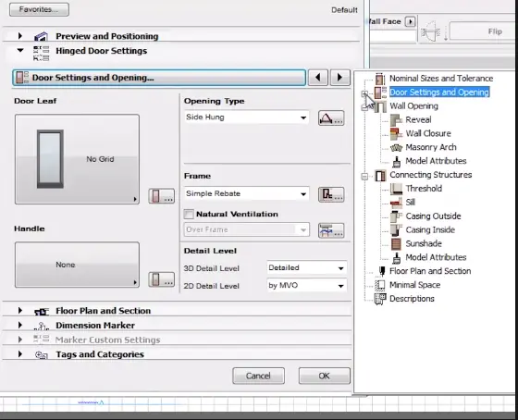Select Door Settings and Opening tree item
Image resolution: width=518 pixels, height=420 pixels.
tap(439, 93)
